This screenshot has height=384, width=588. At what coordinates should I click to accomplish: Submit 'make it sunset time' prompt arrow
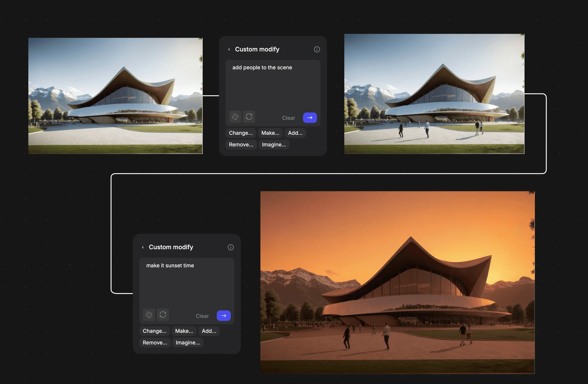[224, 316]
